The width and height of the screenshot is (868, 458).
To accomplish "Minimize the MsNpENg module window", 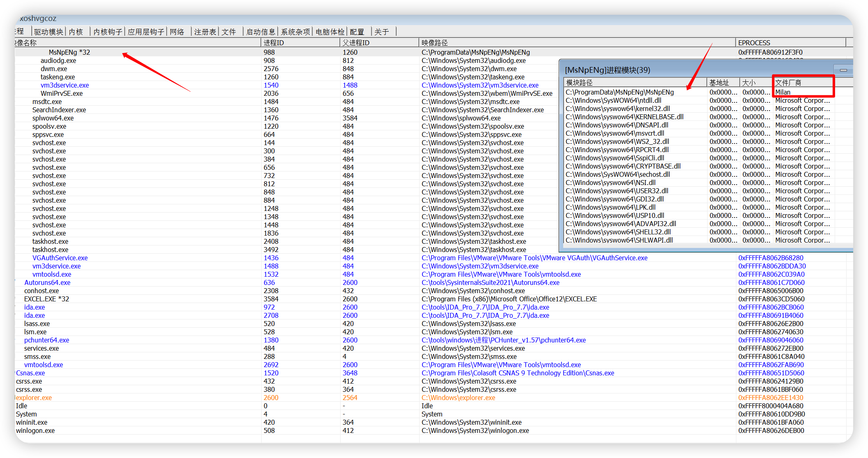I will [843, 70].
